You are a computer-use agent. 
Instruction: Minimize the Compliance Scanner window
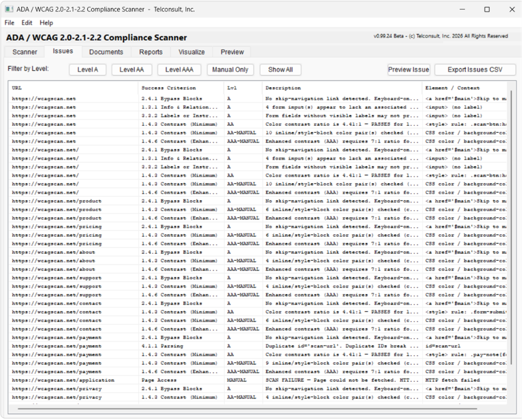pos(462,9)
